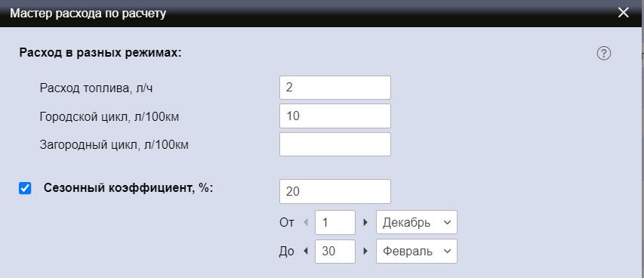
Task: Toggle the Сезонный коэффициент checkbox
Action: (x=25, y=188)
